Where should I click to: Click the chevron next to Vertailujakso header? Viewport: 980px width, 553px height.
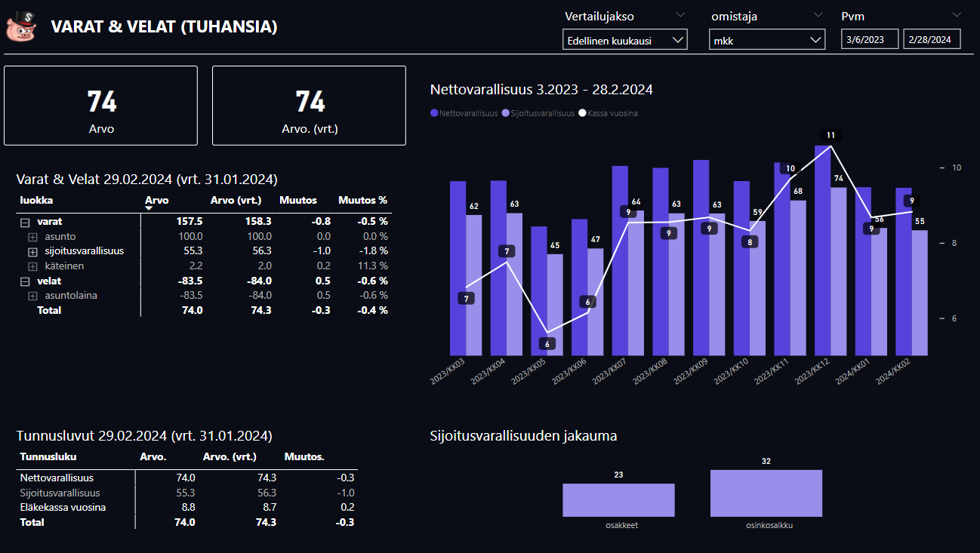(x=680, y=15)
